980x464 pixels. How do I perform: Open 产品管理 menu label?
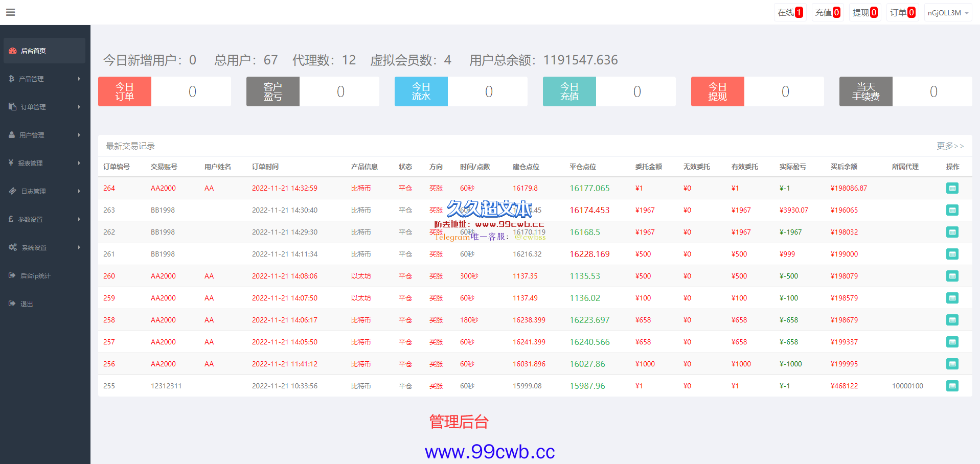(31, 79)
